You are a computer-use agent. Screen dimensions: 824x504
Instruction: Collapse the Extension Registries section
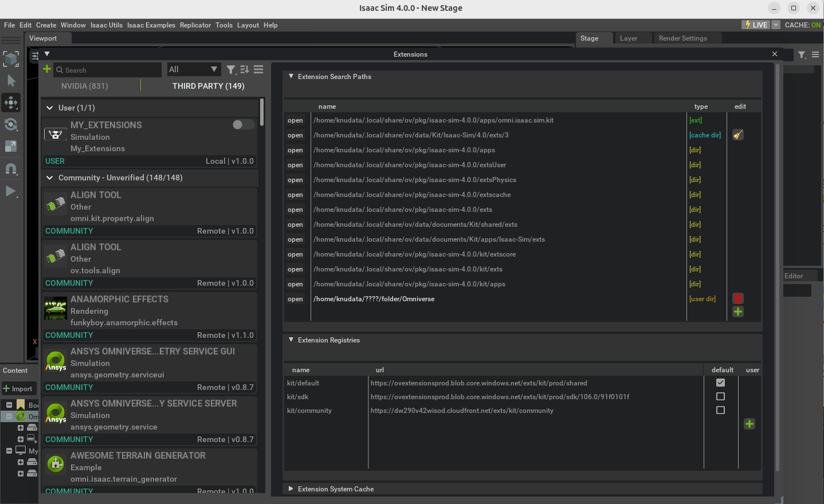tap(291, 340)
